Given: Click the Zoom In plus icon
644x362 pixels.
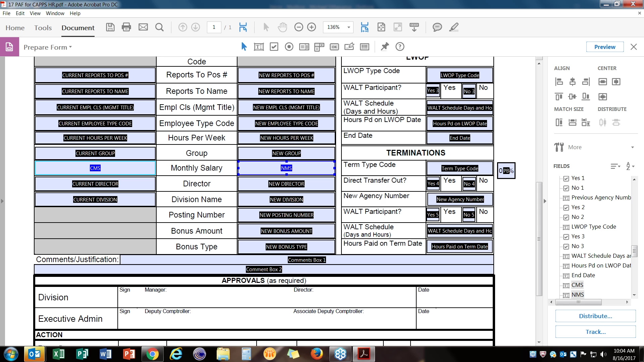Looking at the screenshot, I should [x=312, y=27].
